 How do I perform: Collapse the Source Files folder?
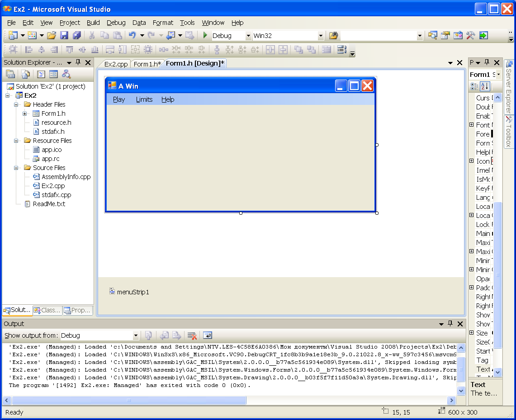click(16, 168)
